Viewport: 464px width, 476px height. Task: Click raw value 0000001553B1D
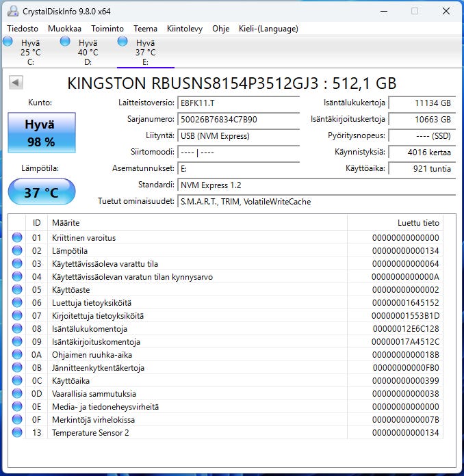[406, 316]
